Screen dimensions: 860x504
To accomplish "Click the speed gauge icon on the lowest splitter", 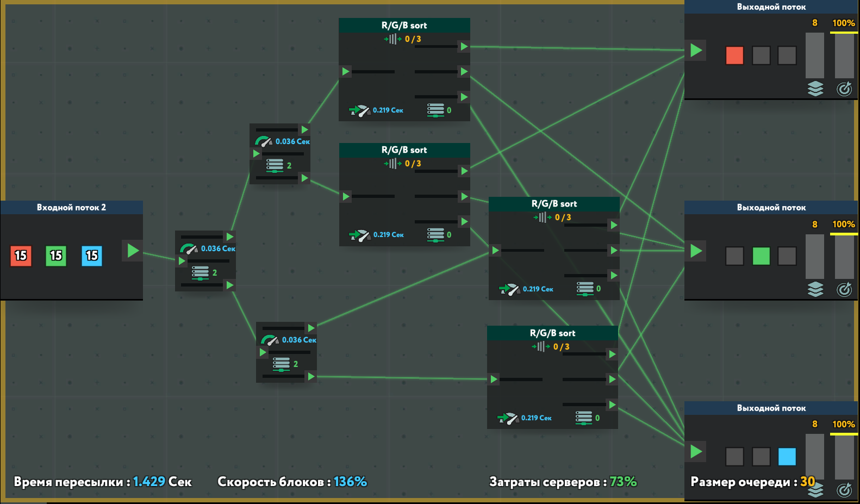I will tap(270, 340).
